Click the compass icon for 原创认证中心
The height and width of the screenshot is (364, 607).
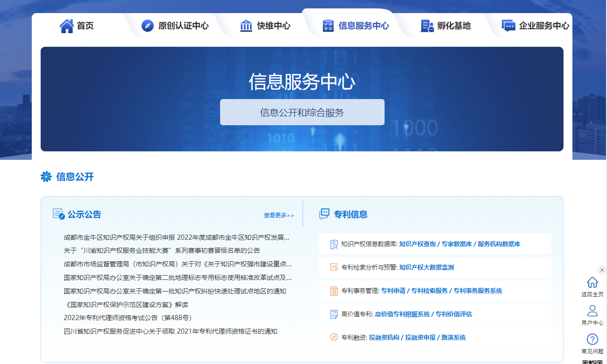tap(148, 26)
